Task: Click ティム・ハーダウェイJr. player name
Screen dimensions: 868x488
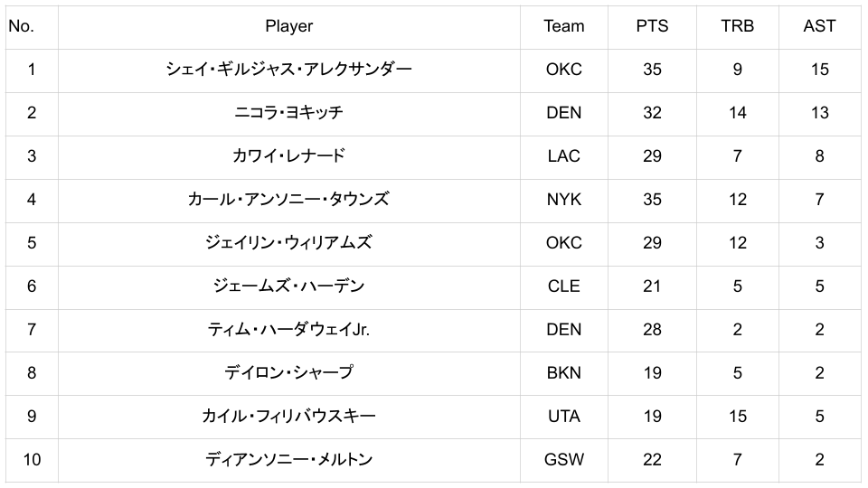Action: [288, 330]
